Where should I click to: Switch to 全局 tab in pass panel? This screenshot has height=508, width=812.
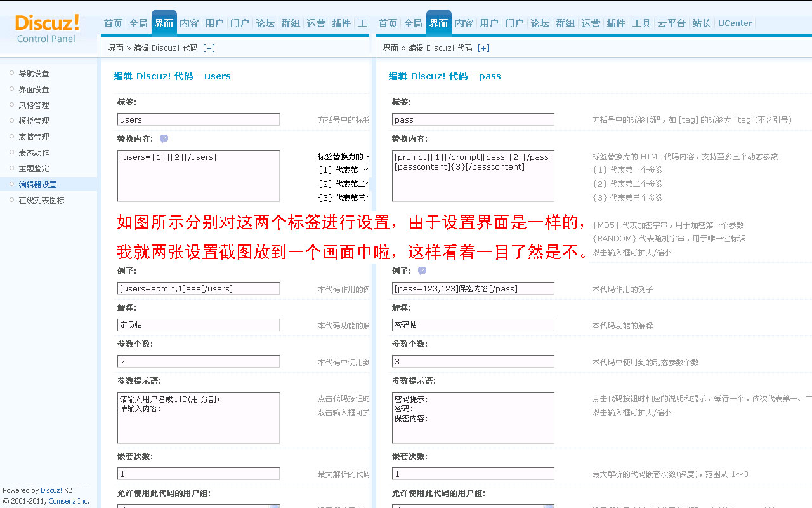click(x=413, y=23)
